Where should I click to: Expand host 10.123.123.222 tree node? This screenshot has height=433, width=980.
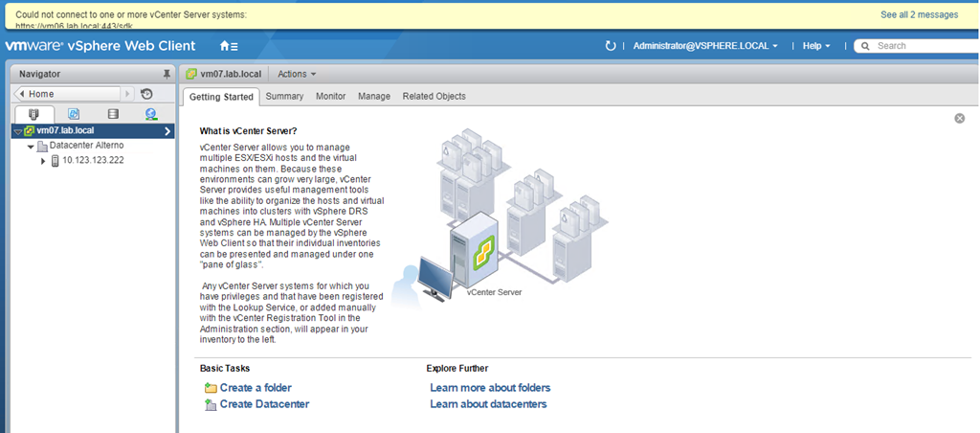tap(43, 160)
